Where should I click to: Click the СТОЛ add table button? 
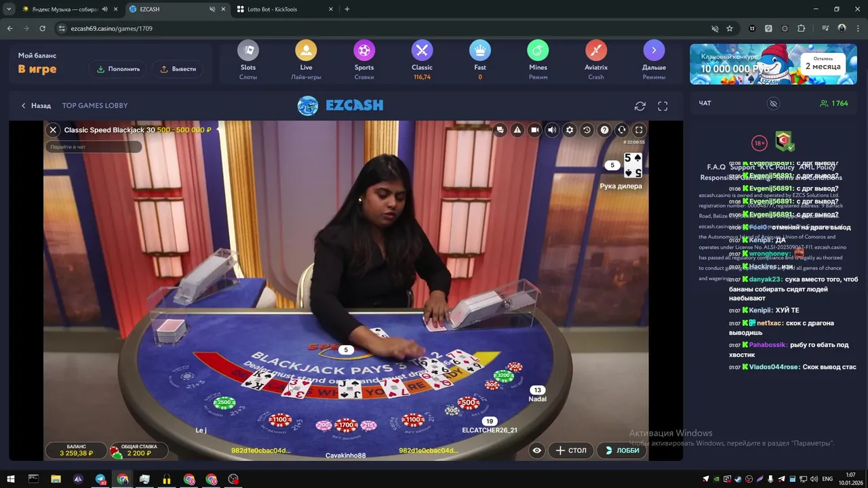pyautogui.click(x=571, y=450)
